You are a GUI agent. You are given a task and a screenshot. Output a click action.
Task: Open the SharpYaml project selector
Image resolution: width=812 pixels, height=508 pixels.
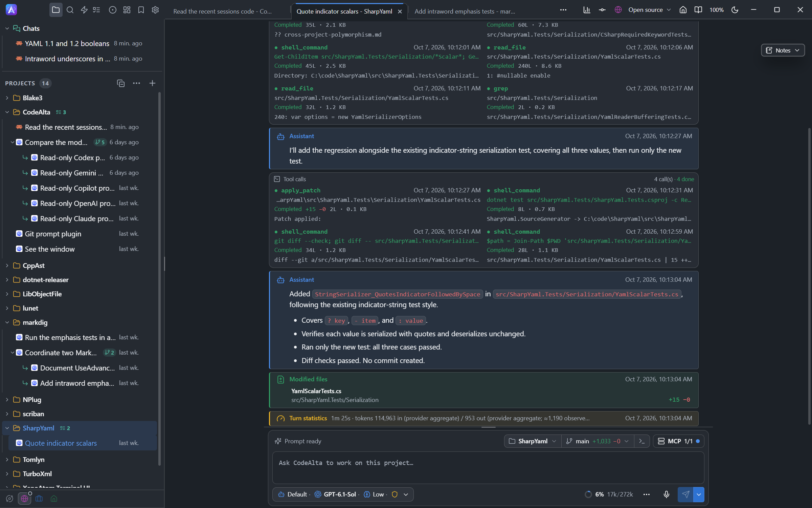click(533, 441)
